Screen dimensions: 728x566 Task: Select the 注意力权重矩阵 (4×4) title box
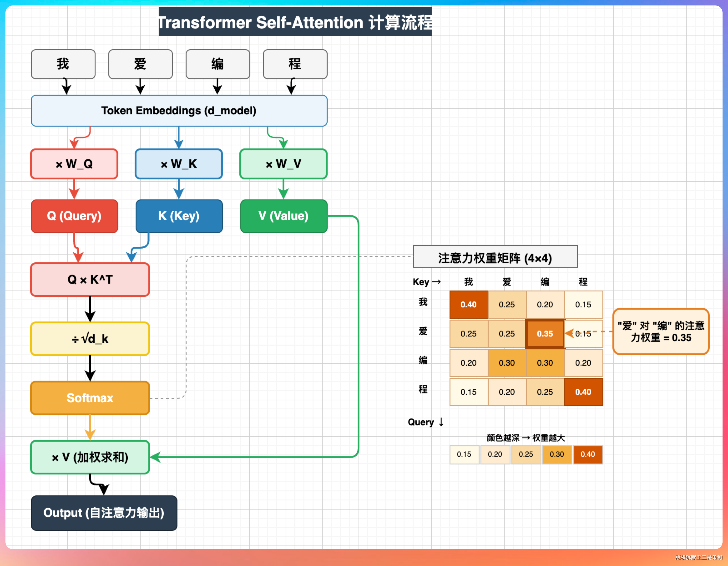pos(495,258)
